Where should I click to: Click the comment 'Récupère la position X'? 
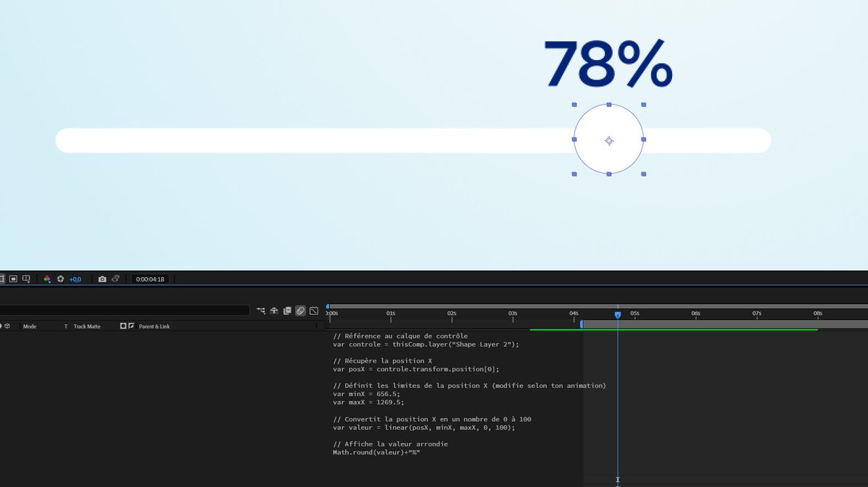(x=382, y=360)
